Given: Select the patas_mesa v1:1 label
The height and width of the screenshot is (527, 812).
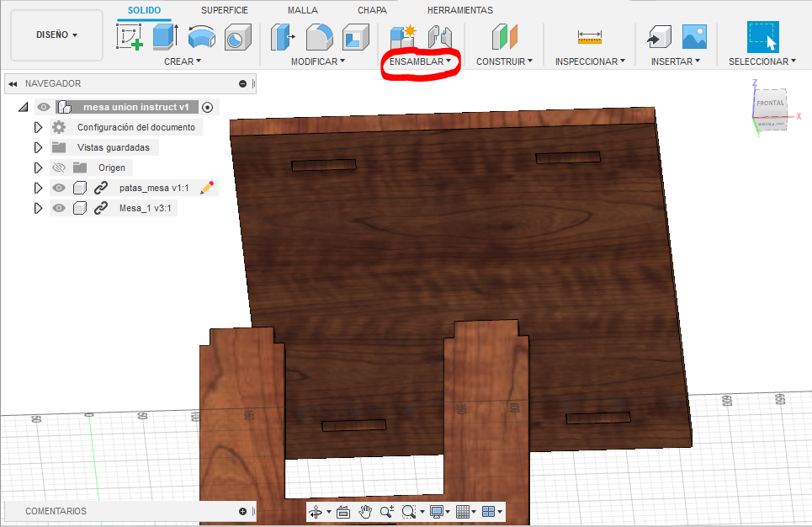Looking at the screenshot, I should pyautogui.click(x=154, y=188).
